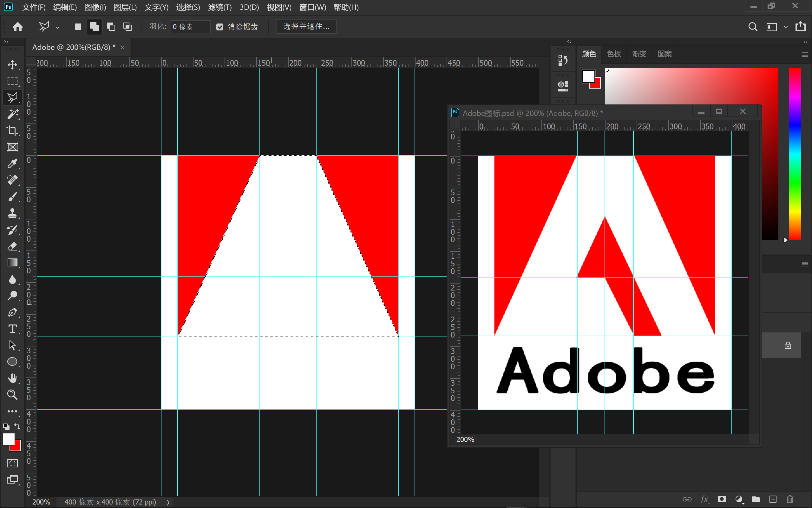Select the Hand tool
The width and height of the screenshot is (812, 508).
[12, 378]
